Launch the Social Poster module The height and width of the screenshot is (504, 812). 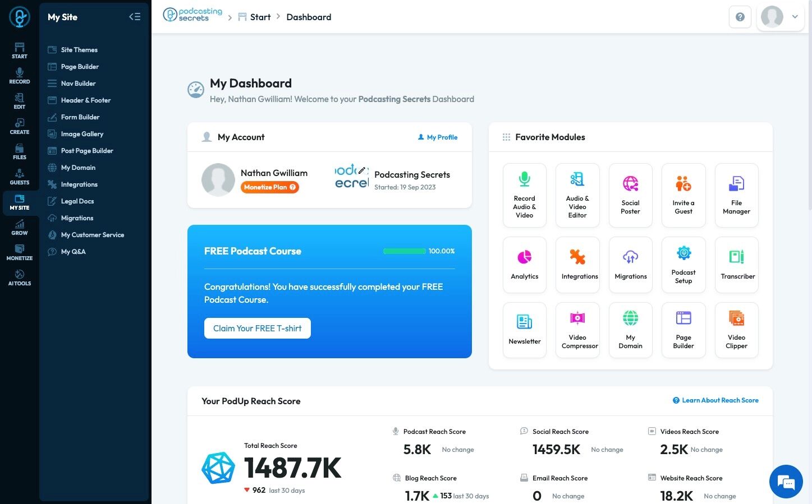(x=631, y=195)
